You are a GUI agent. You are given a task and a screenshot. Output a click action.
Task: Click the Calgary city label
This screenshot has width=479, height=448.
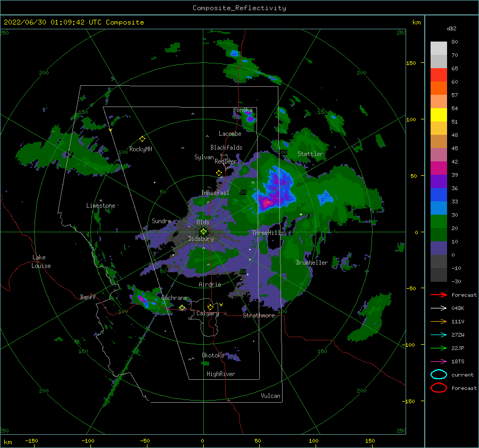click(x=208, y=313)
